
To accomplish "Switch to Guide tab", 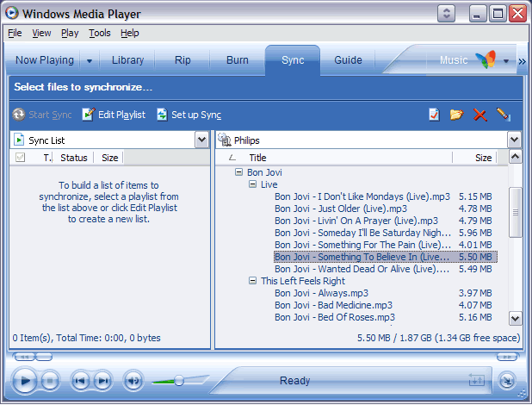I will [x=348, y=60].
